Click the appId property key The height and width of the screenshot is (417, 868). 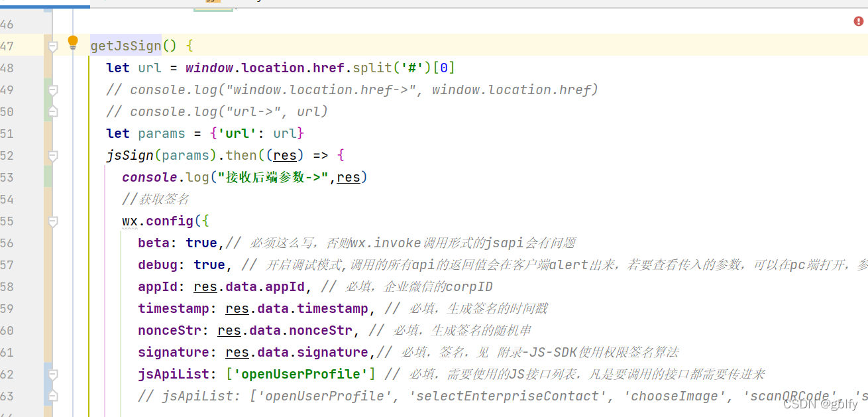tap(158, 287)
